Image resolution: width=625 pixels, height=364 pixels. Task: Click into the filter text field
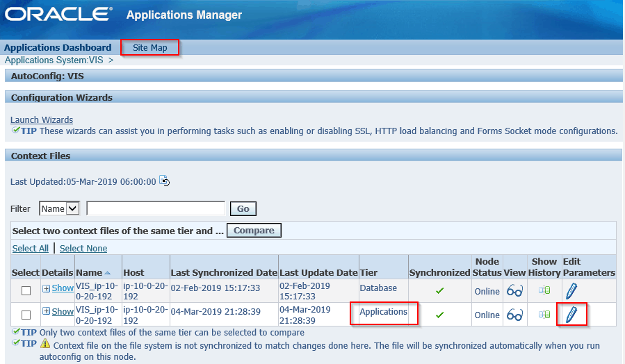pos(156,208)
